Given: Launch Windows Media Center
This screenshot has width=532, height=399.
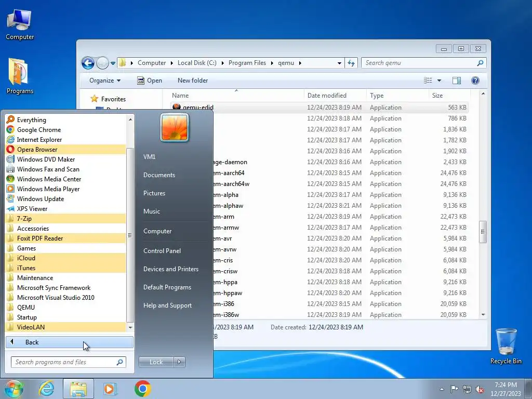Looking at the screenshot, I should tap(65, 179).
